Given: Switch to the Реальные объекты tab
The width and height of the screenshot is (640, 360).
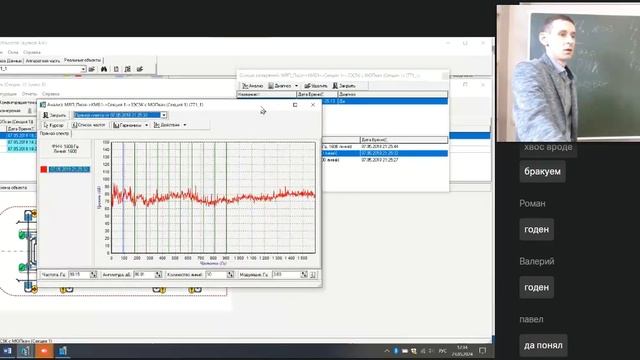Looking at the screenshot, I should (x=82, y=60).
